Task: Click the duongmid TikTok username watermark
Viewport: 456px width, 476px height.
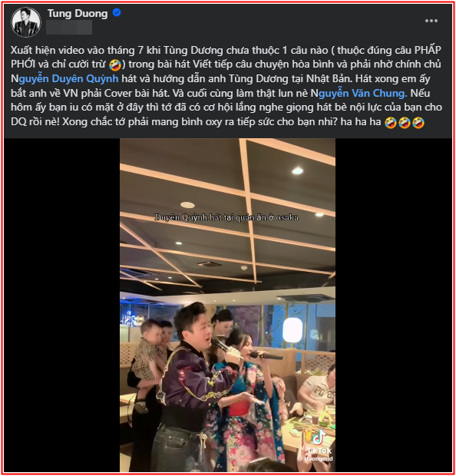Action: coord(316,458)
